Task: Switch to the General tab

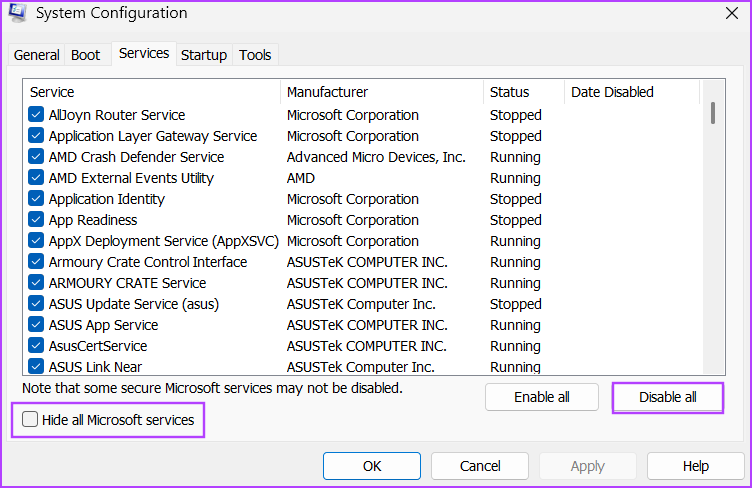Action: 36,55
